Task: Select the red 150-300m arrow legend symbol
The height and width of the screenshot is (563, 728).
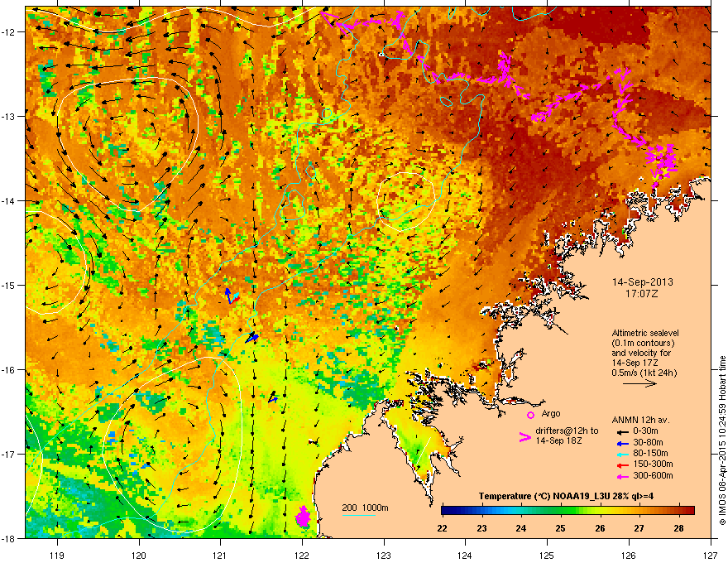Action: (x=623, y=464)
